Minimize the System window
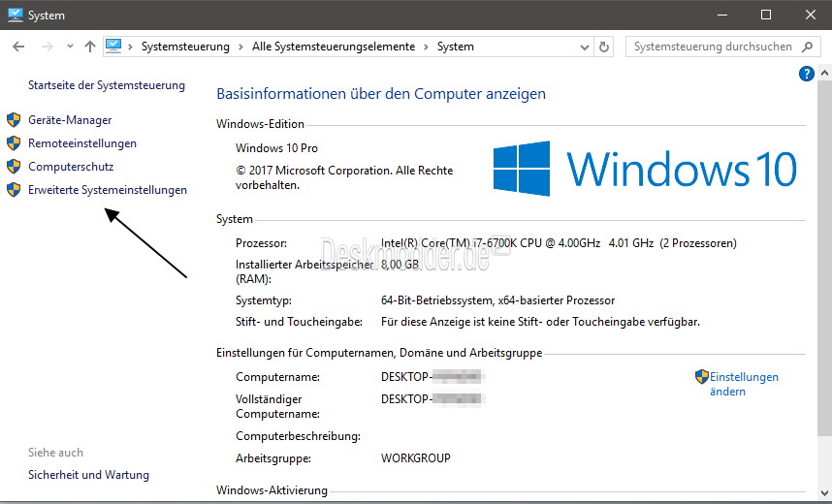The width and height of the screenshot is (832, 504). pos(721,15)
